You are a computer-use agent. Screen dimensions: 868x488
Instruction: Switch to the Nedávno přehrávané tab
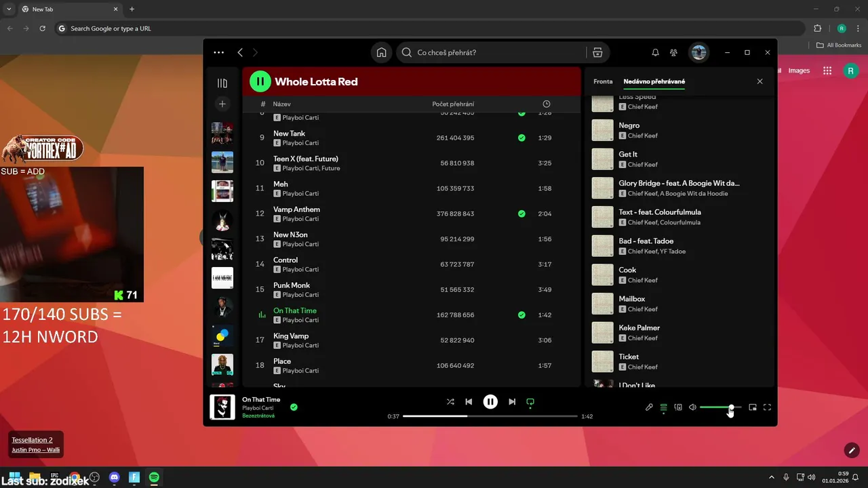654,81
